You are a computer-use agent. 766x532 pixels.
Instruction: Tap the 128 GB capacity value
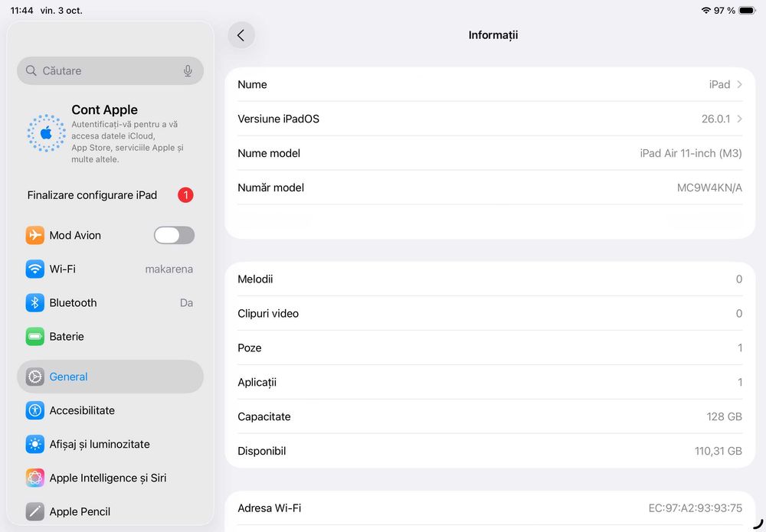[724, 417]
